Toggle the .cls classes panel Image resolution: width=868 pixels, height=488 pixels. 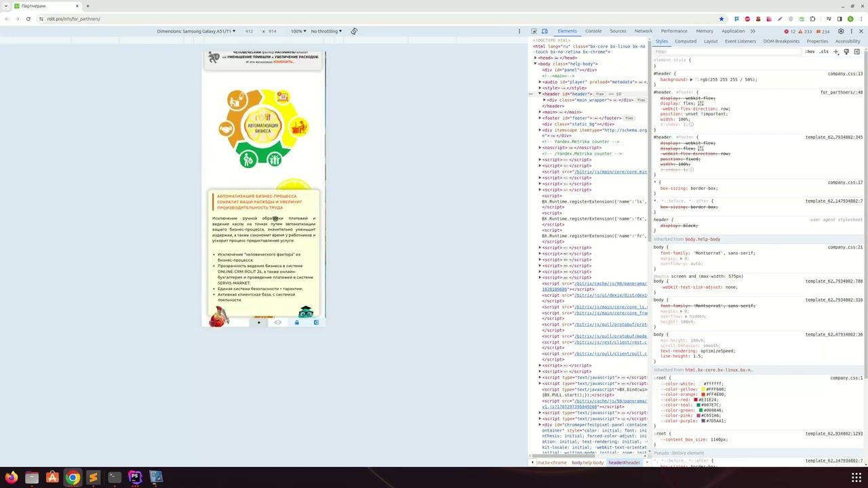pos(824,52)
